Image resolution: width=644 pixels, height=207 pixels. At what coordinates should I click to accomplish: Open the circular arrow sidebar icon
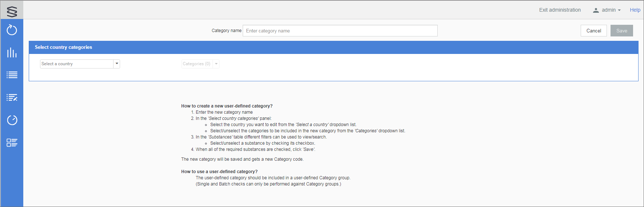pyautogui.click(x=12, y=30)
